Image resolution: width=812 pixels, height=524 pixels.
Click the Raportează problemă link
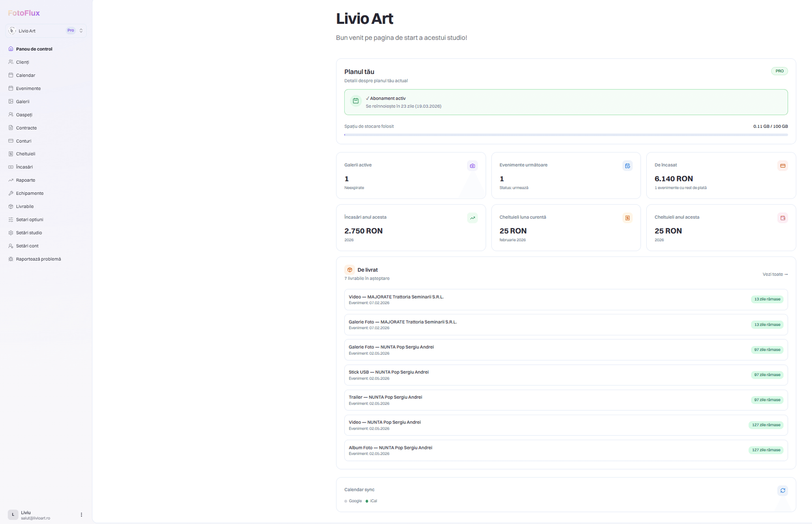point(38,259)
